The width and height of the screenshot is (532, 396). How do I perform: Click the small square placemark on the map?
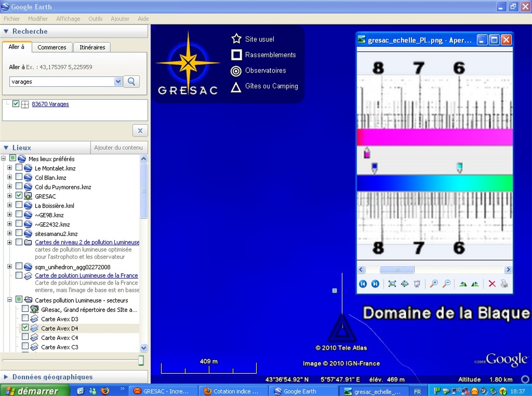click(x=334, y=290)
